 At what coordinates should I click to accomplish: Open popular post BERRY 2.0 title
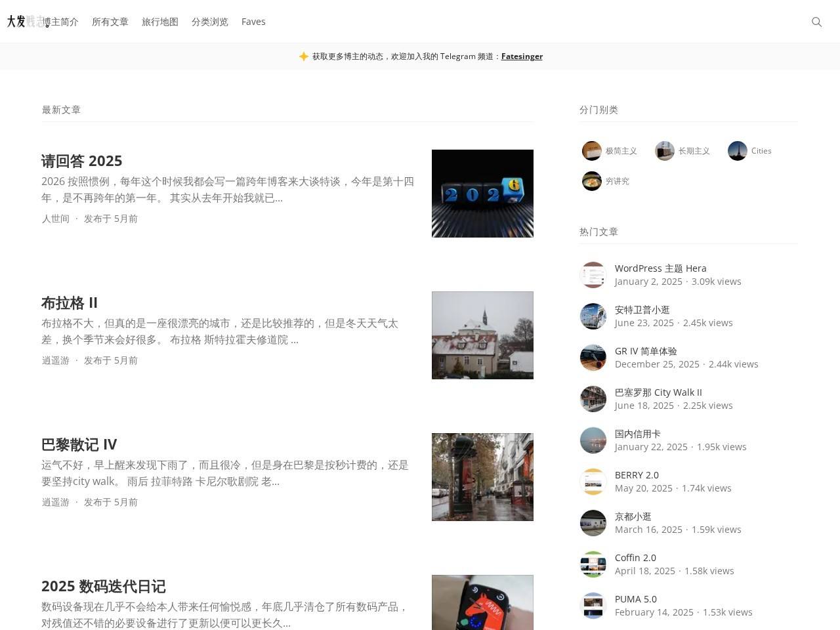(x=637, y=475)
